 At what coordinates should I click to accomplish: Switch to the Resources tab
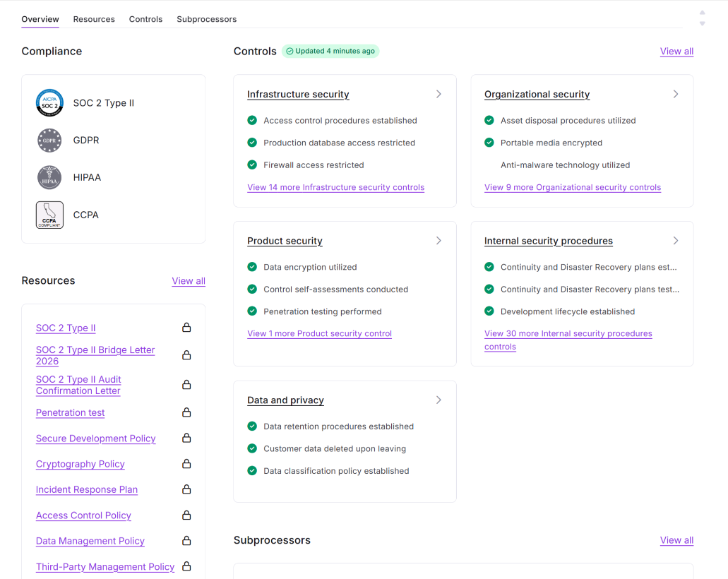94,19
